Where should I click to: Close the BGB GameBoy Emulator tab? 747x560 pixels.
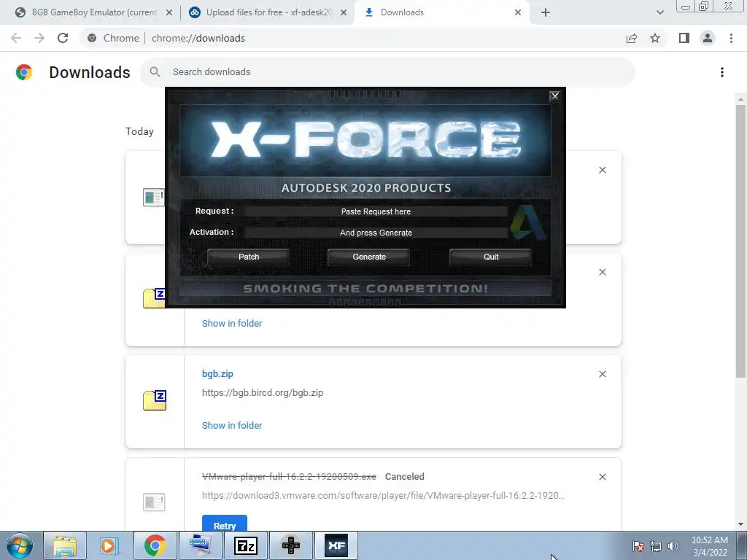169,13
